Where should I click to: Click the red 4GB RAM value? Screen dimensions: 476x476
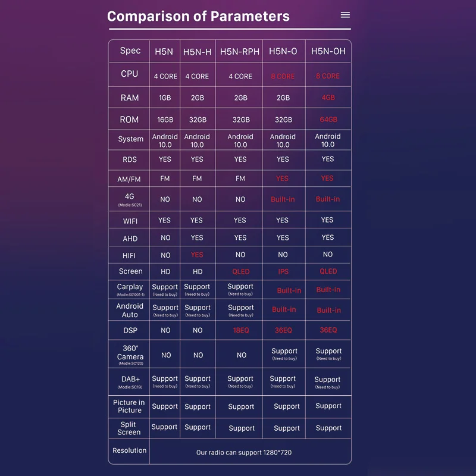328,98
